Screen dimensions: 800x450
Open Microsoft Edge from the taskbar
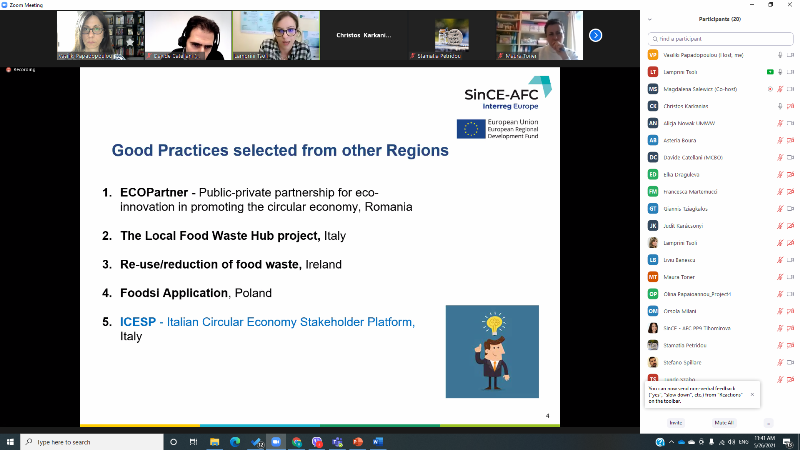coord(236,441)
